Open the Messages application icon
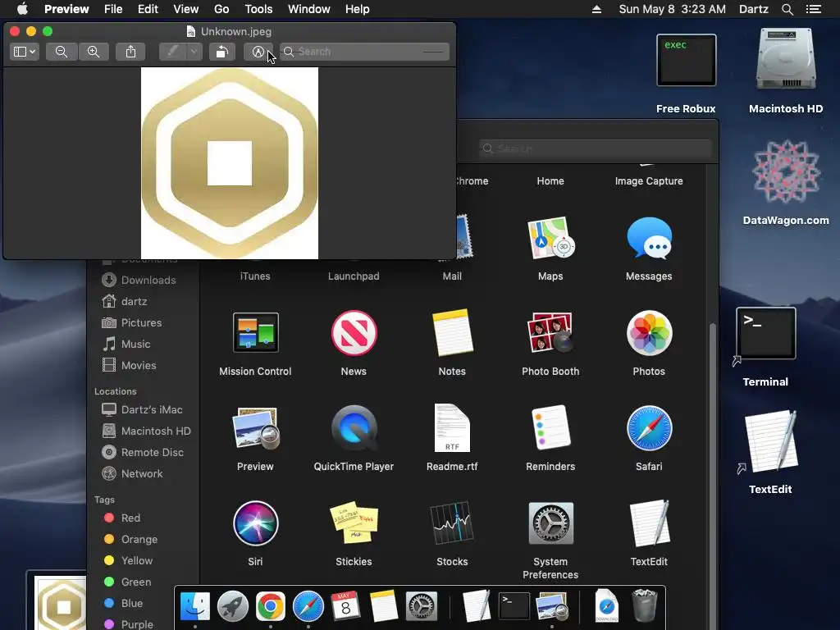Viewport: 840px width, 630px height. (x=649, y=239)
